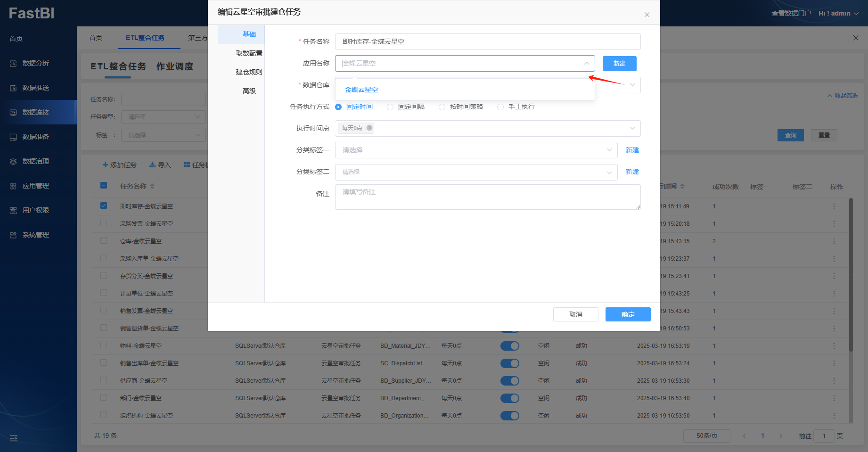
Task: Open row actions menu for 即时库存-金蝶云星空
Action: coord(834,206)
